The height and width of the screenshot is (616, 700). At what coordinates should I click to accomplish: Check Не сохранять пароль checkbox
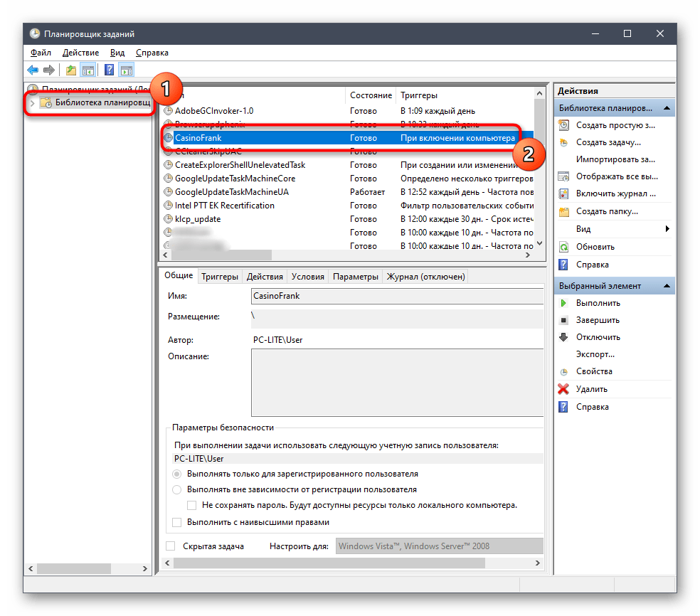pos(192,505)
